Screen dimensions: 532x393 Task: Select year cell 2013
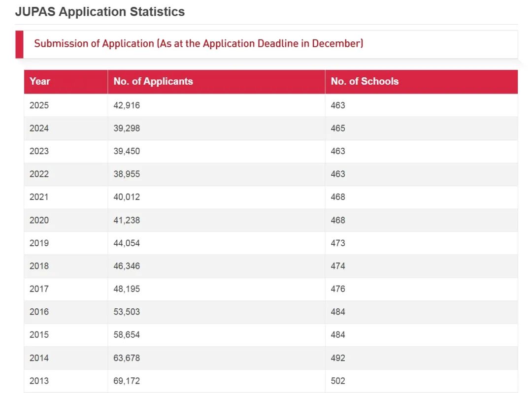39,381
